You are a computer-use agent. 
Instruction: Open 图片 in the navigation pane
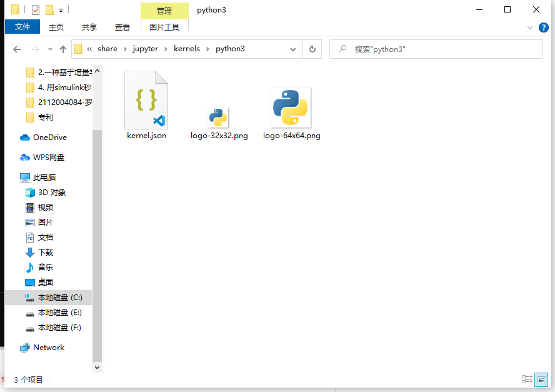point(39,223)
